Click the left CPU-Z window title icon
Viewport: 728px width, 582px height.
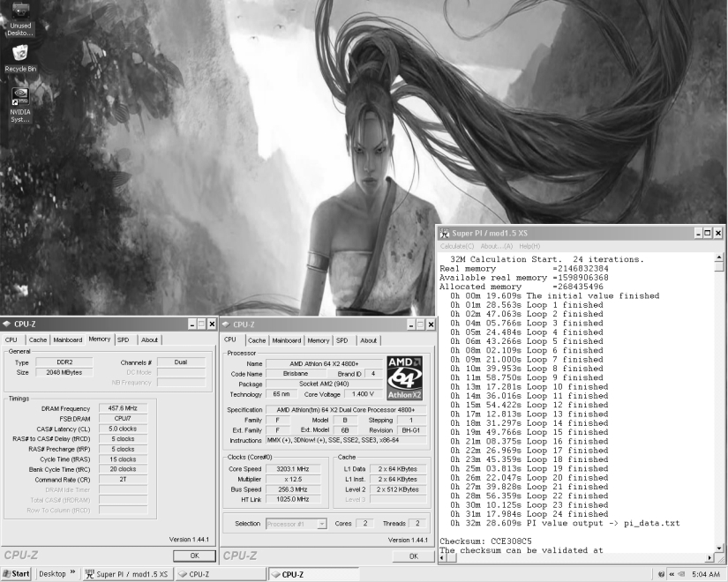tap(7, 324)
